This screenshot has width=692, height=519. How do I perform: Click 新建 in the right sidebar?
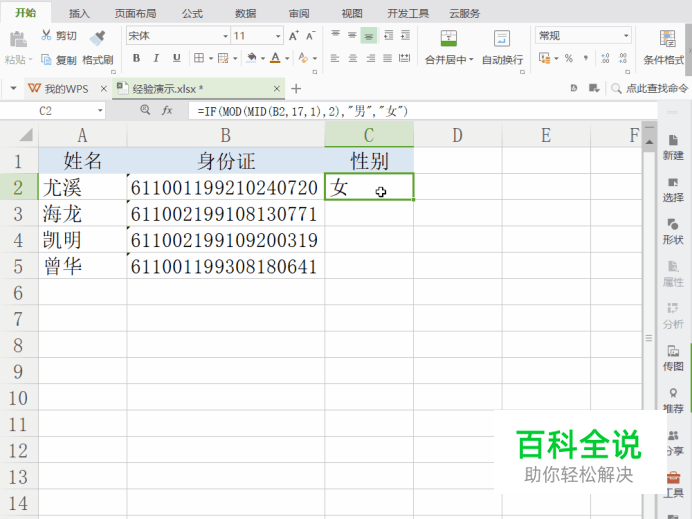673,148
